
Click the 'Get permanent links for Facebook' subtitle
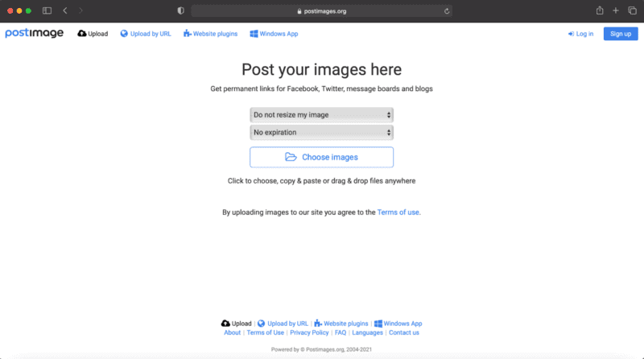pos(321,89)
